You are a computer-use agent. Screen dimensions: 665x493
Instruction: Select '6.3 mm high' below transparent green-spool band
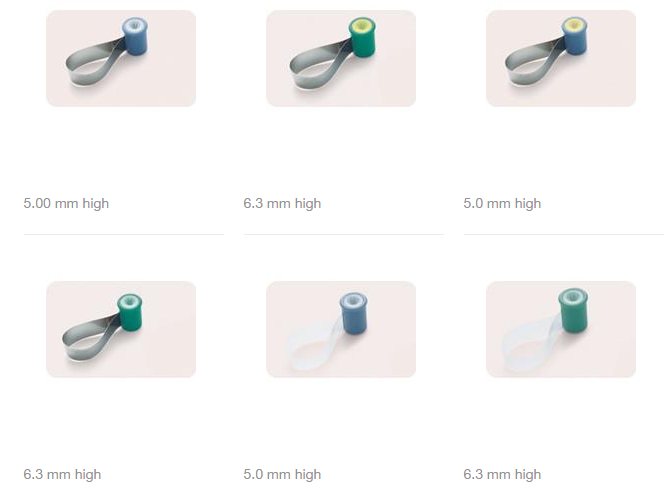tap(502, 474)
